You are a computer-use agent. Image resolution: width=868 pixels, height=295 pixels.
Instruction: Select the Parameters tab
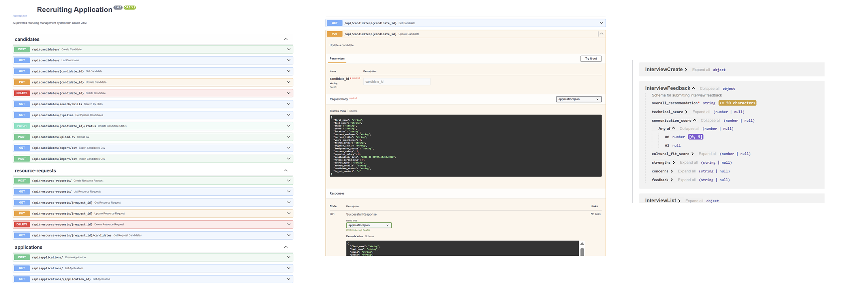337,59
